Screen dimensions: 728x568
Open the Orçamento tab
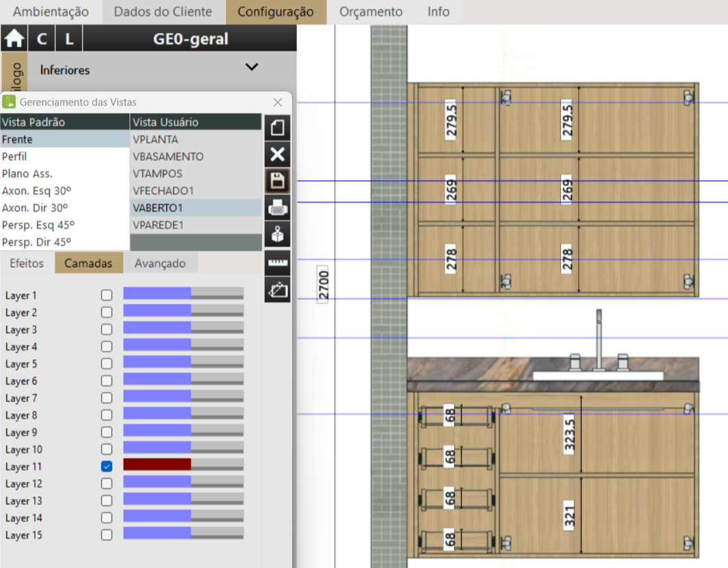coord(371,12)
